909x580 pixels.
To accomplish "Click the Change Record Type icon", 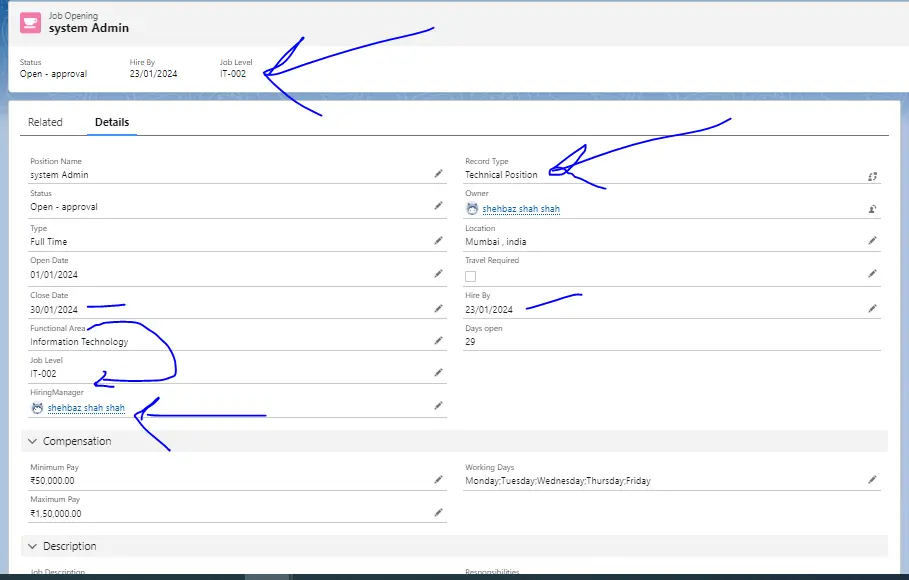I will click(872, 176).
